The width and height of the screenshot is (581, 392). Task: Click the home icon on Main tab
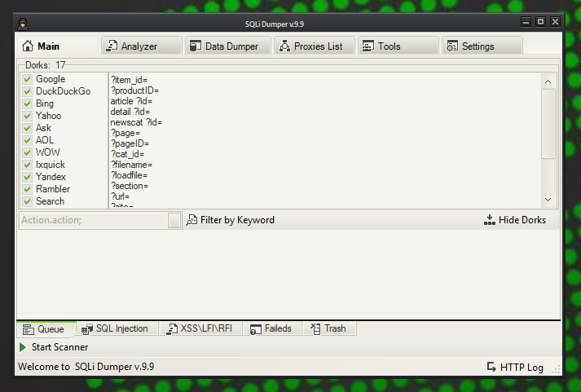28,46
